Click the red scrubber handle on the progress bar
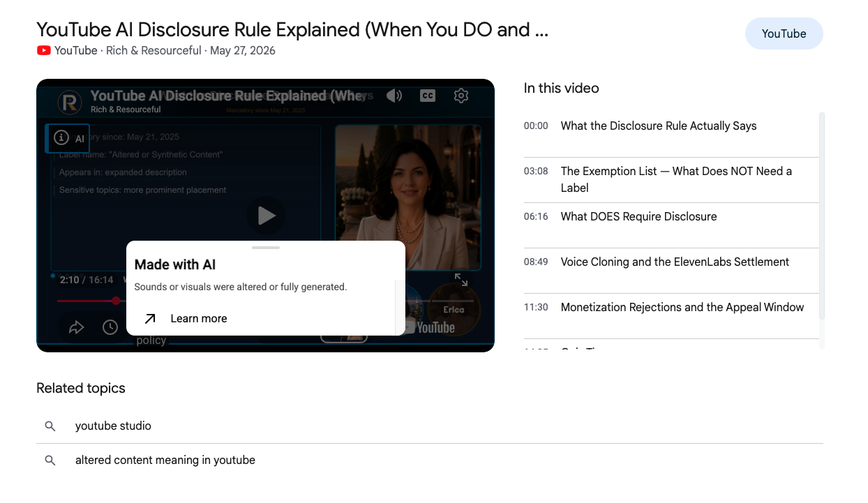The image size is (868, 503). (x=117, y=301)
